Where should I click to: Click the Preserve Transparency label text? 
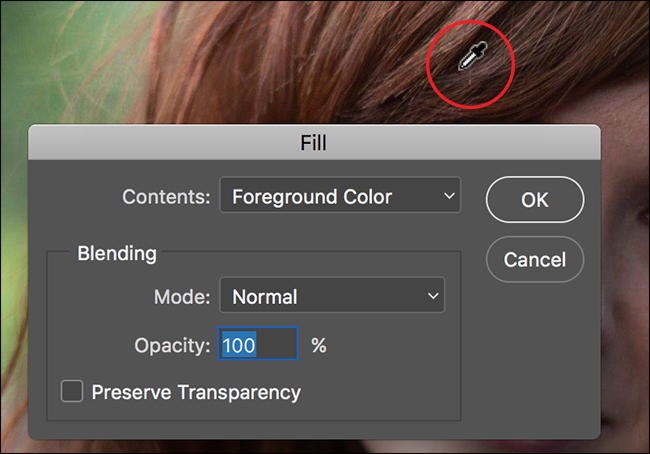[x=196, y=392]
